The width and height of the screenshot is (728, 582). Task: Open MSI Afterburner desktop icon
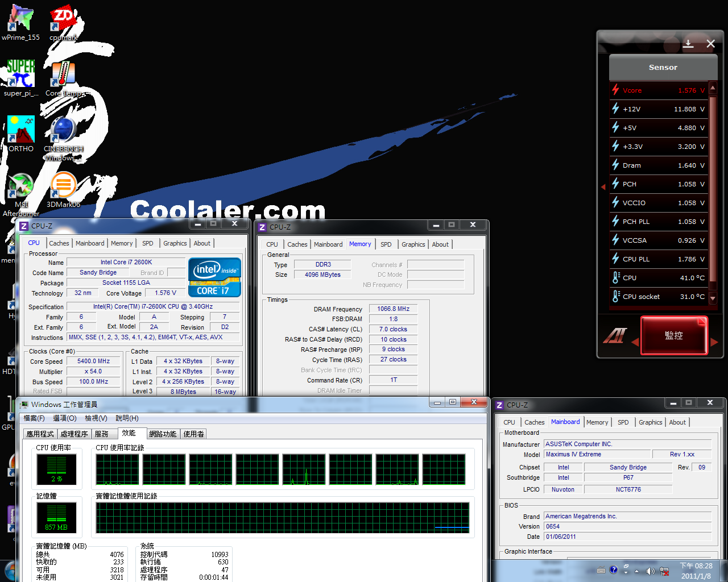(x=21, y=194)
